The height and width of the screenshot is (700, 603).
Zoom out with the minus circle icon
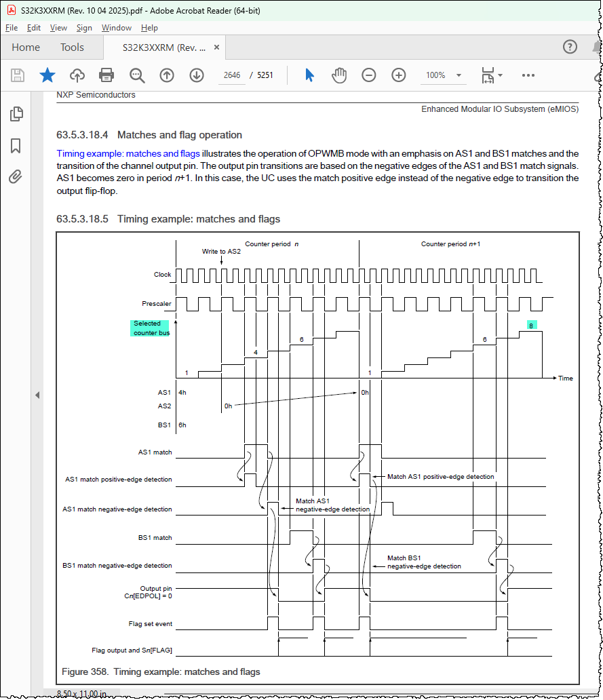pyautogui.click(x=369, y=75)
